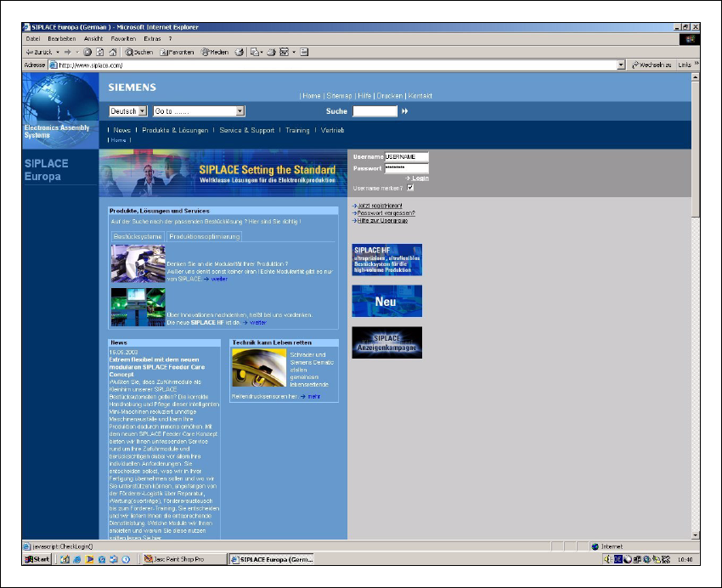The image size is (722, 588).
Task: Open the Deutsch language dropdown
Action: [128, 111]
